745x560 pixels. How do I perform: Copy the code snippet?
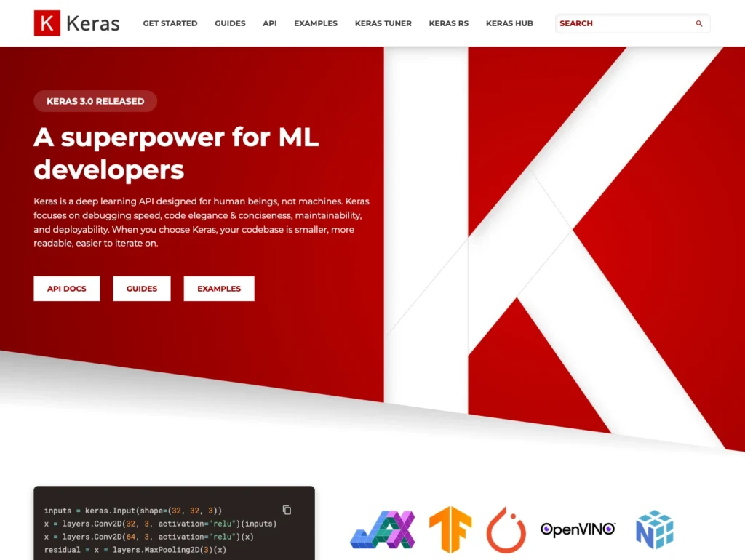click(x=287, y=510)
